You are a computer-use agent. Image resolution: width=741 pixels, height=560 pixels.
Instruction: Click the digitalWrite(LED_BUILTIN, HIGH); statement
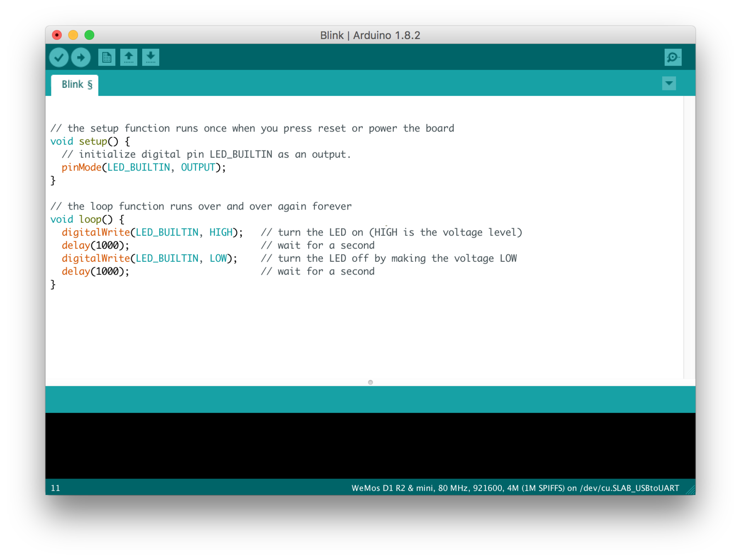[152, 232]
